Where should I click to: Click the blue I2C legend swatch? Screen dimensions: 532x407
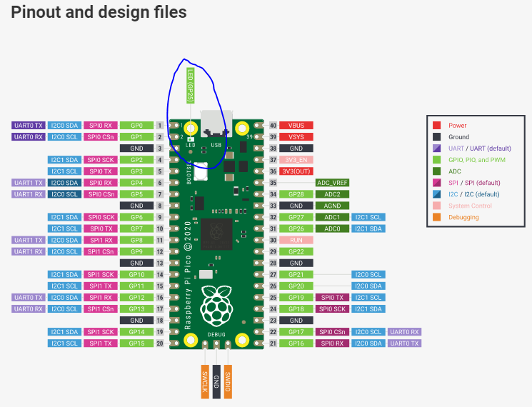coord(436,194)
